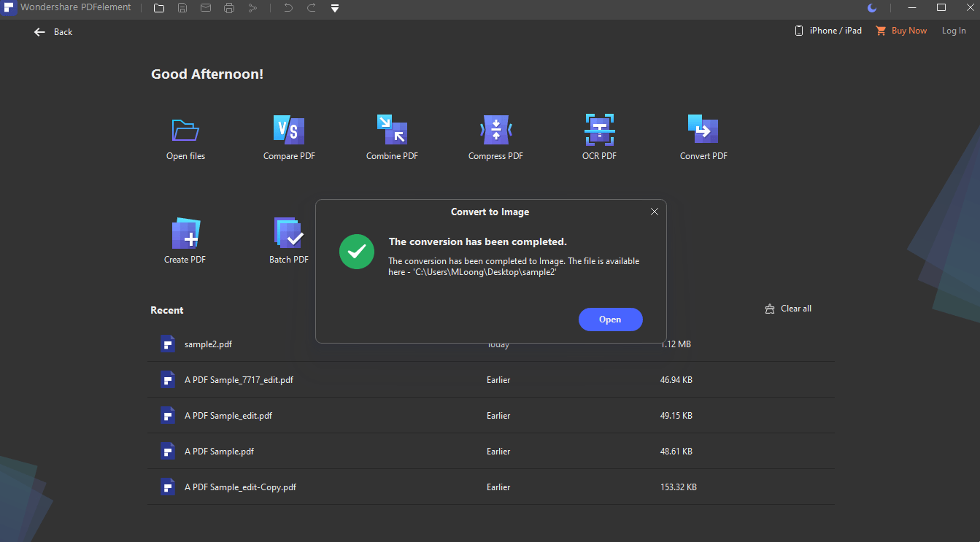This screenshot has height=542, width=980.
Task: Select the Compress PDF tool
Action: (x=495, y=131)
